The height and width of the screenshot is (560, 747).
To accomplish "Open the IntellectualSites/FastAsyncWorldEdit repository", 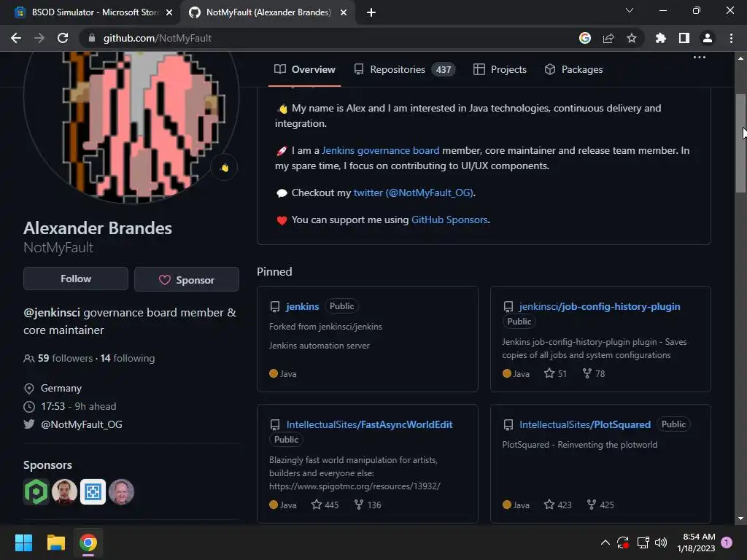I will pos(369,425).
